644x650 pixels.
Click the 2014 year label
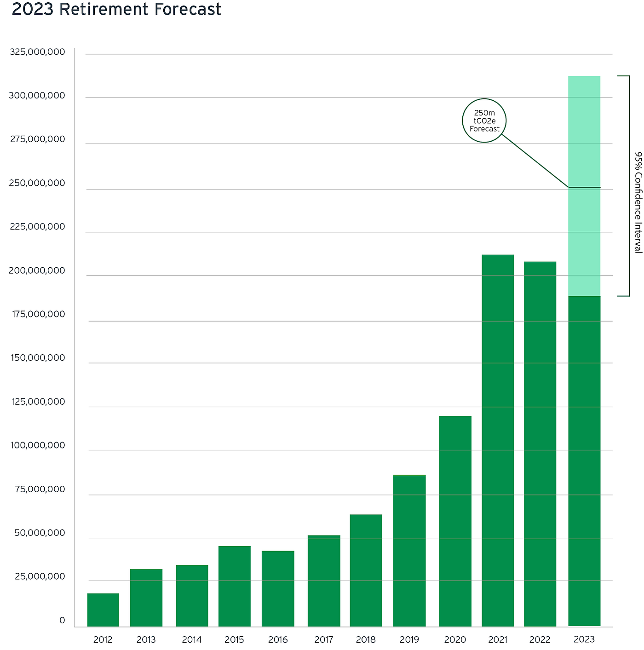191,639
